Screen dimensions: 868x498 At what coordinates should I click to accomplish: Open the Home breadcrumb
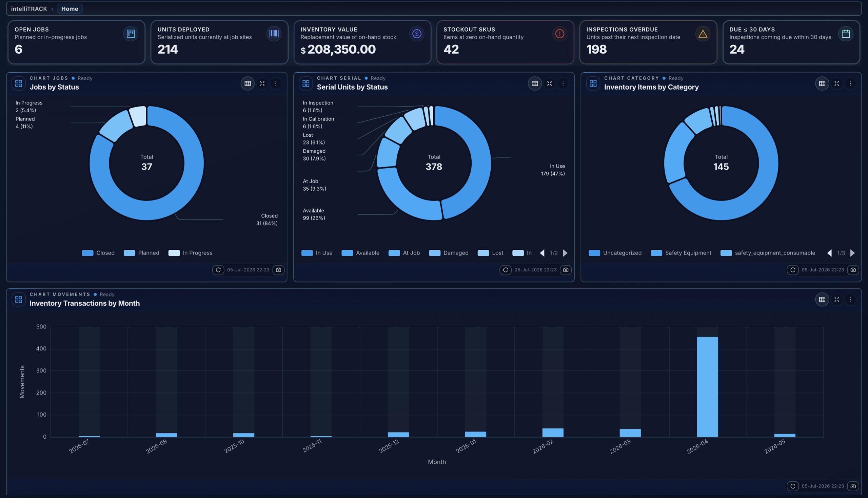click(70, 8)
